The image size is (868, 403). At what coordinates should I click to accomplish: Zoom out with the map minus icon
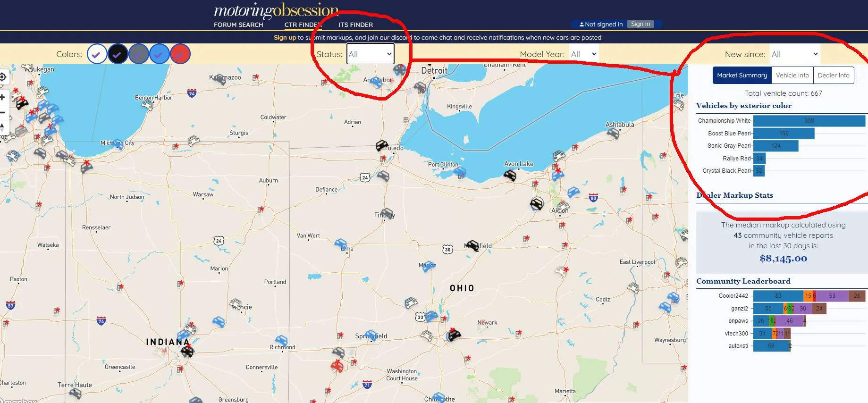tap(2, 112)
